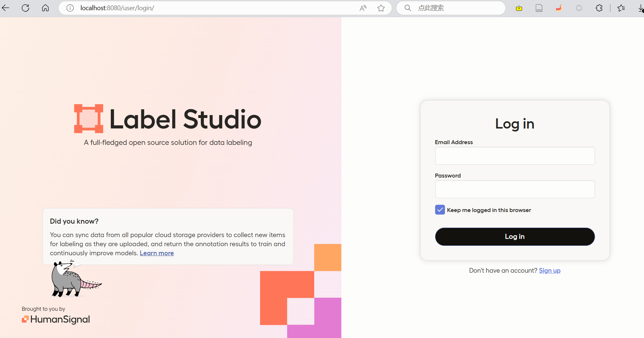Click the HumanSignal logo

(x=56, y=319)
